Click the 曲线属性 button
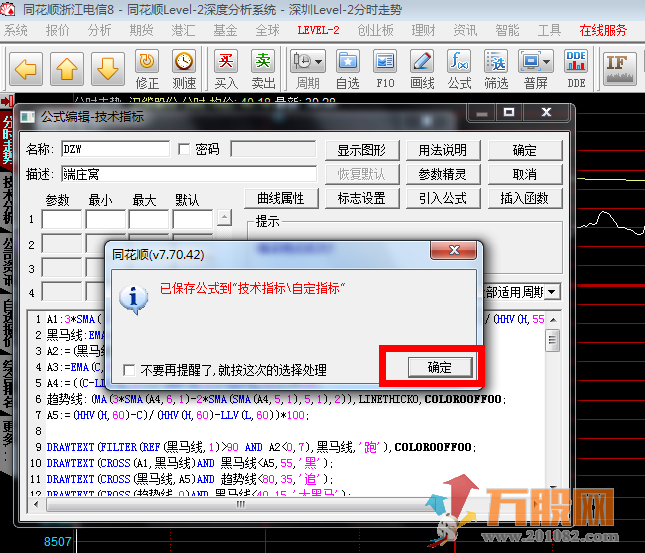Viewport: 645px width, 553px height. [281, 198]
